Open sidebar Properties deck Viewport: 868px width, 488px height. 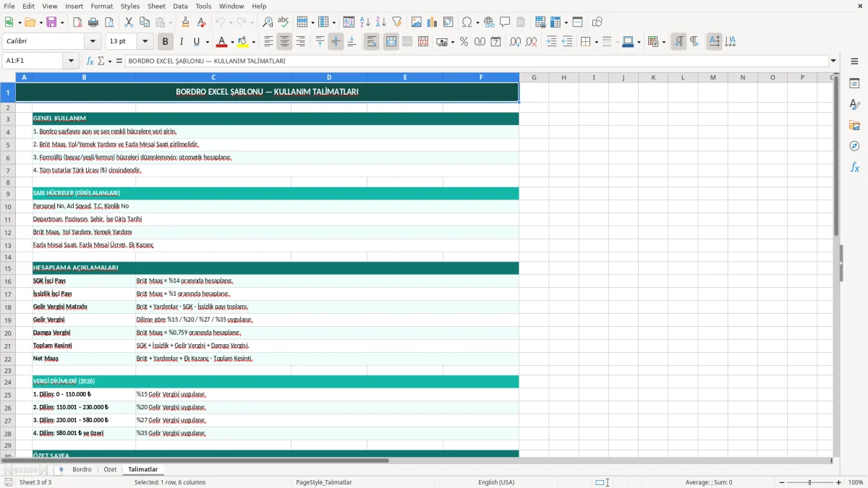click(854, 83)
